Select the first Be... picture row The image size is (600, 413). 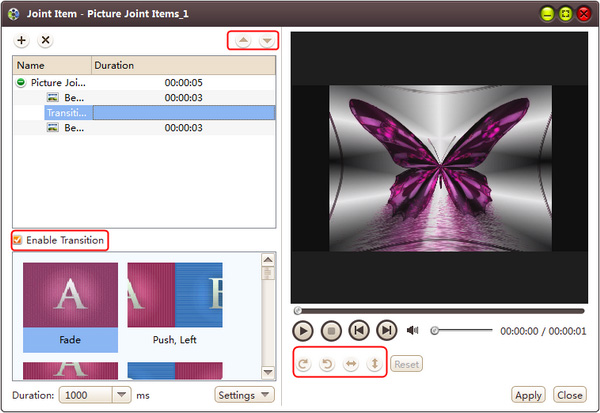click(x=144, y=98)
